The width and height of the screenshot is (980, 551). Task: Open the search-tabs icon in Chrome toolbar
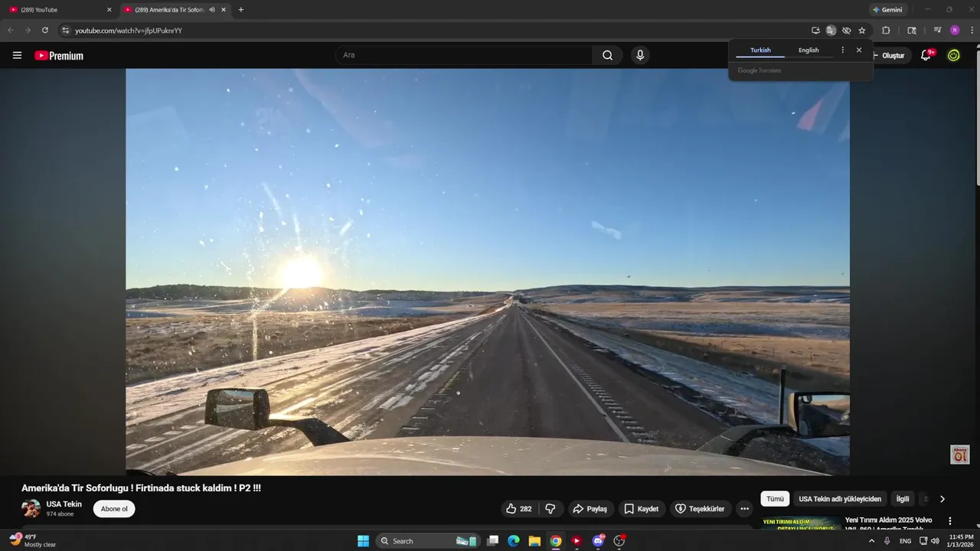pos(911,31)
